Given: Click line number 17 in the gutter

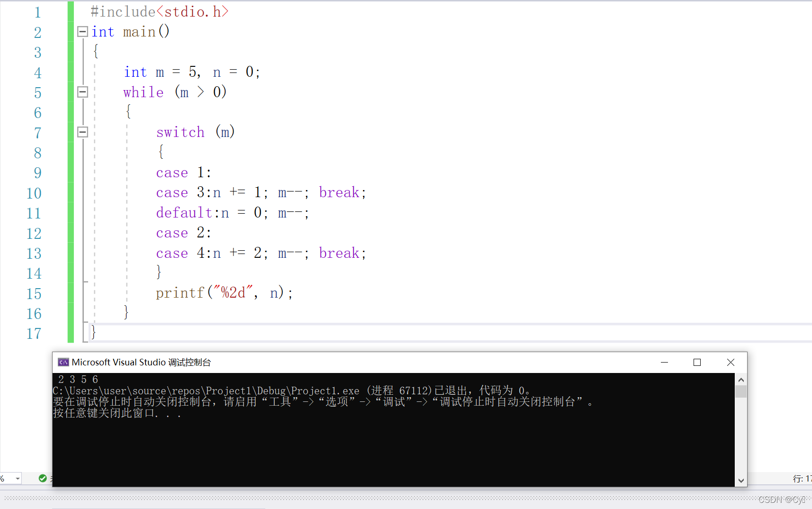Looking at the screenshot, I should pos(34,334).
